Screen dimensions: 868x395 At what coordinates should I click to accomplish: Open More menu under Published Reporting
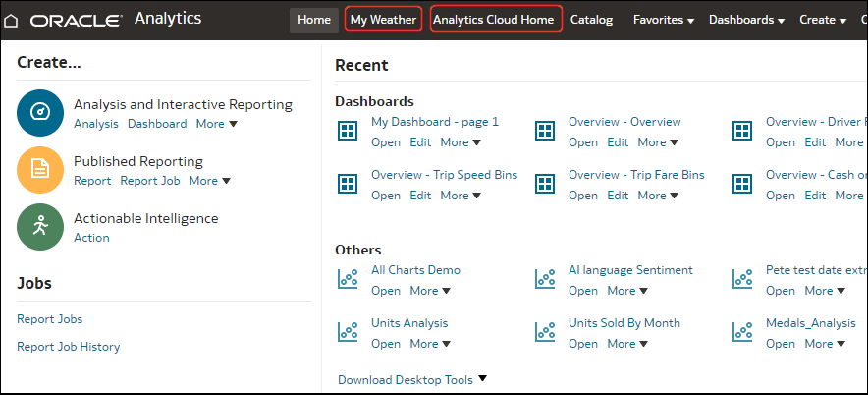point(209,181)
